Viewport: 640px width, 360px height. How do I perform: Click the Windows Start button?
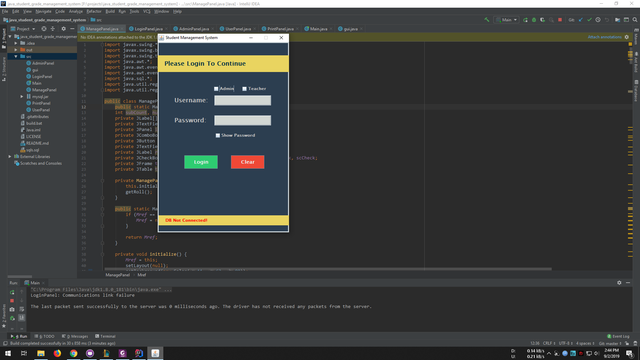pos(8,353)
